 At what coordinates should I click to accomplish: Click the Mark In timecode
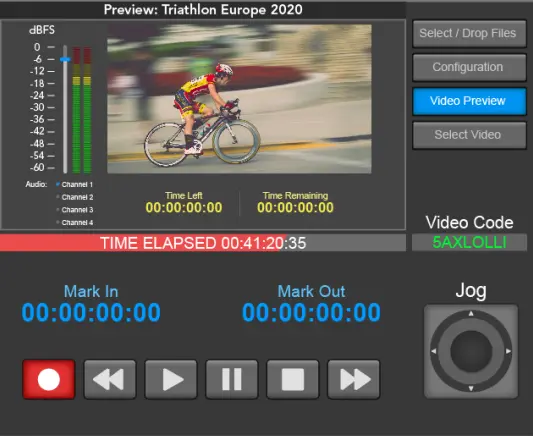click(91, 313)
